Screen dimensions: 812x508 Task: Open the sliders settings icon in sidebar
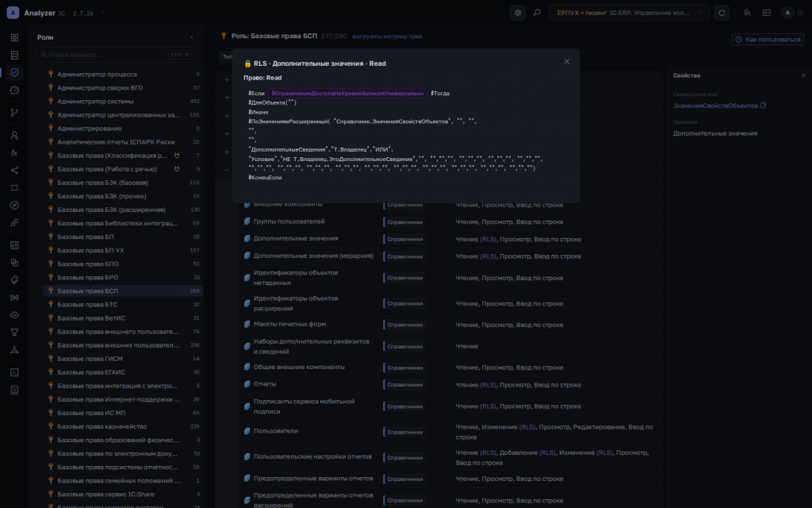(14, 245)
